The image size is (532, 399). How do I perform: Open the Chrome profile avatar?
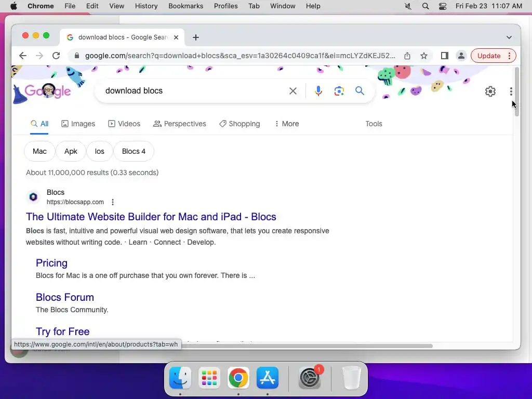pyautogui.click(x=461, y=56)
